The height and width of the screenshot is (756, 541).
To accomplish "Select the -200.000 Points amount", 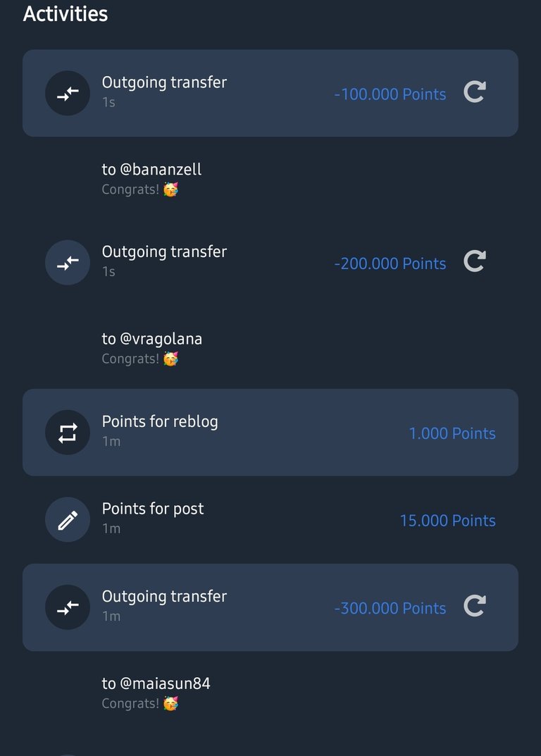I will [x=390, y=264].
